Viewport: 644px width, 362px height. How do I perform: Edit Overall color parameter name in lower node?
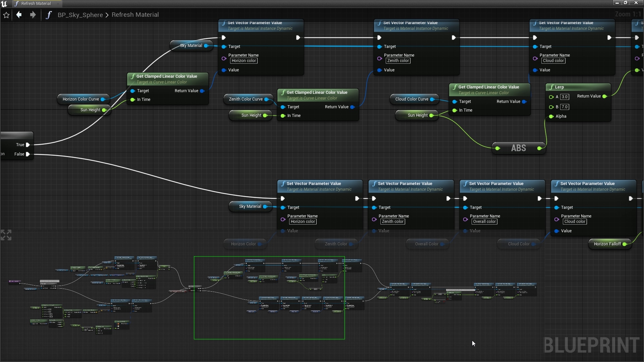point(485,222)
